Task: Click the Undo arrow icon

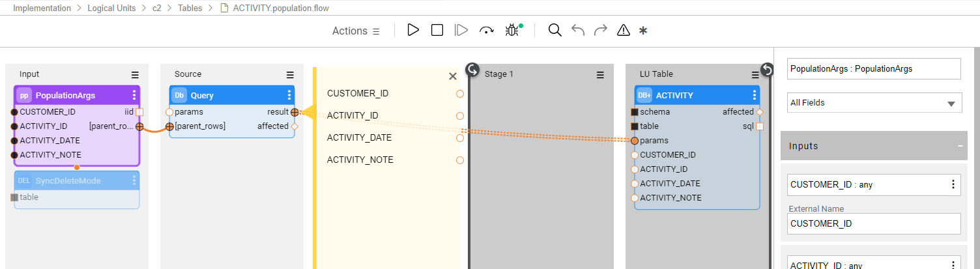Action: pos(578,31)
